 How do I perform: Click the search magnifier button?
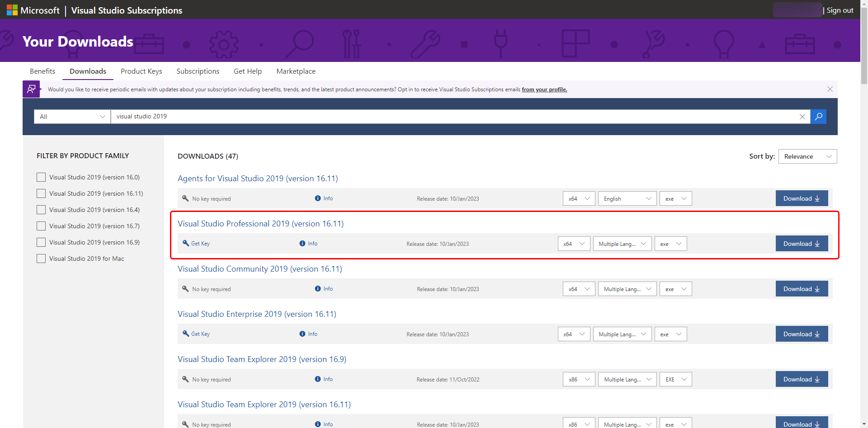click(818, 117)
